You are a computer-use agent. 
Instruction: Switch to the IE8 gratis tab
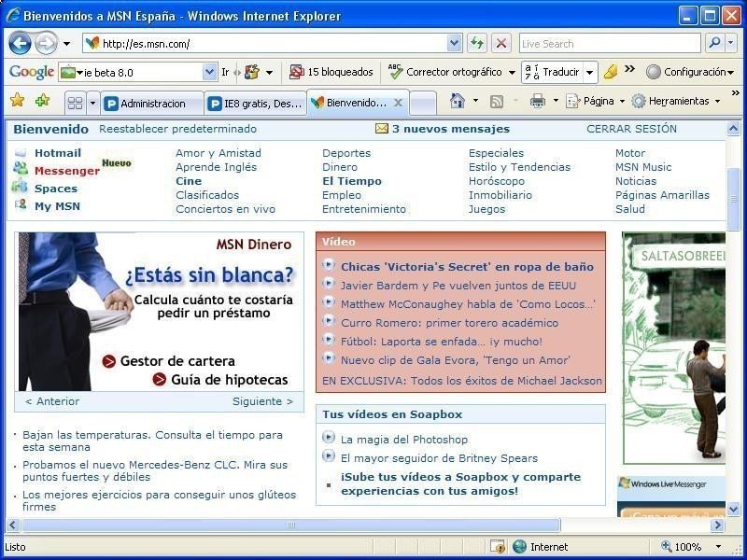pos(255,103)
